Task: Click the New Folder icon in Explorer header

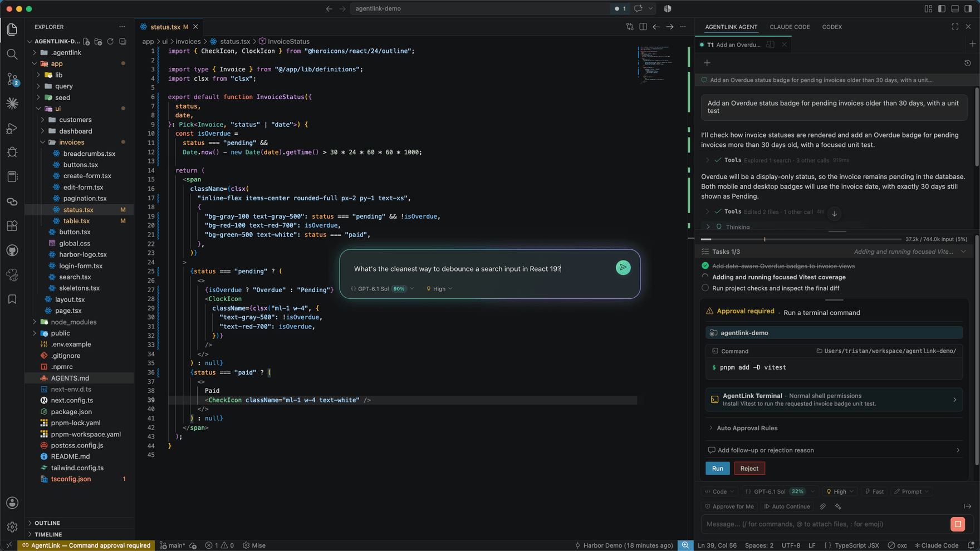Action: point(99,42)
